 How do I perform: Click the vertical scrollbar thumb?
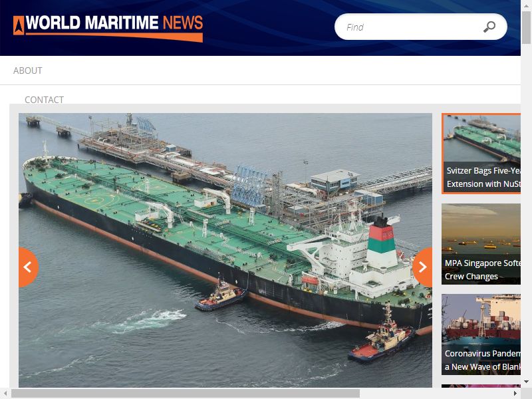coord(526,27)
